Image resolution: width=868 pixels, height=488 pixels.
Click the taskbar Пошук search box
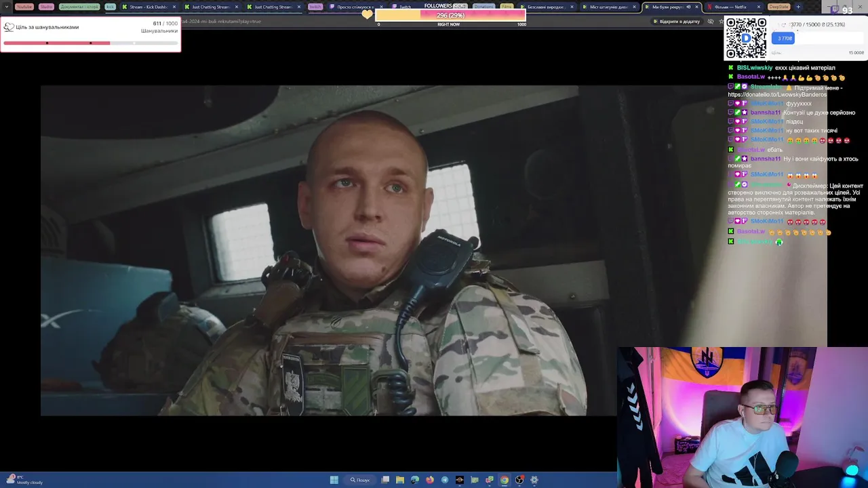click(359, 480)
